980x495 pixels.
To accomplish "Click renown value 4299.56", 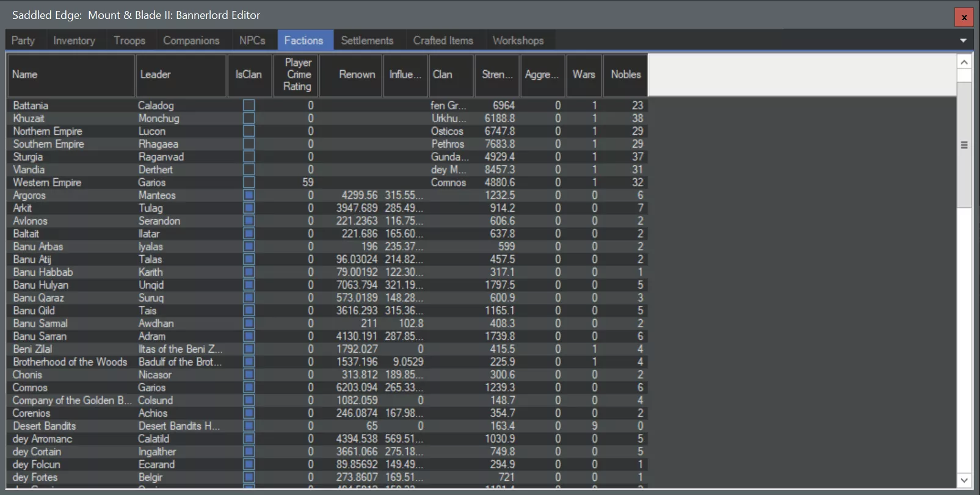I will point(359,195).
